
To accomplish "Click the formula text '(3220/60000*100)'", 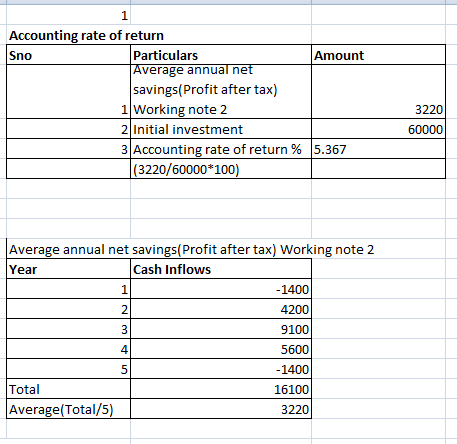I will 186,169.
